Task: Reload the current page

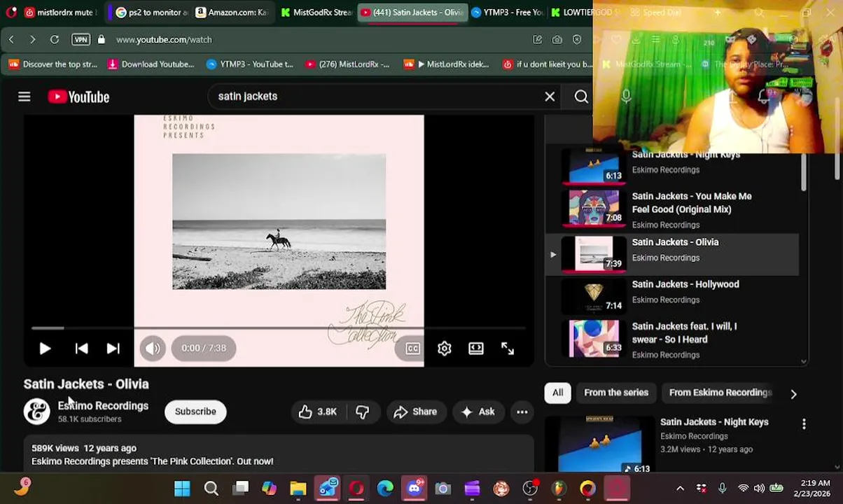Action: pos(55,40)
